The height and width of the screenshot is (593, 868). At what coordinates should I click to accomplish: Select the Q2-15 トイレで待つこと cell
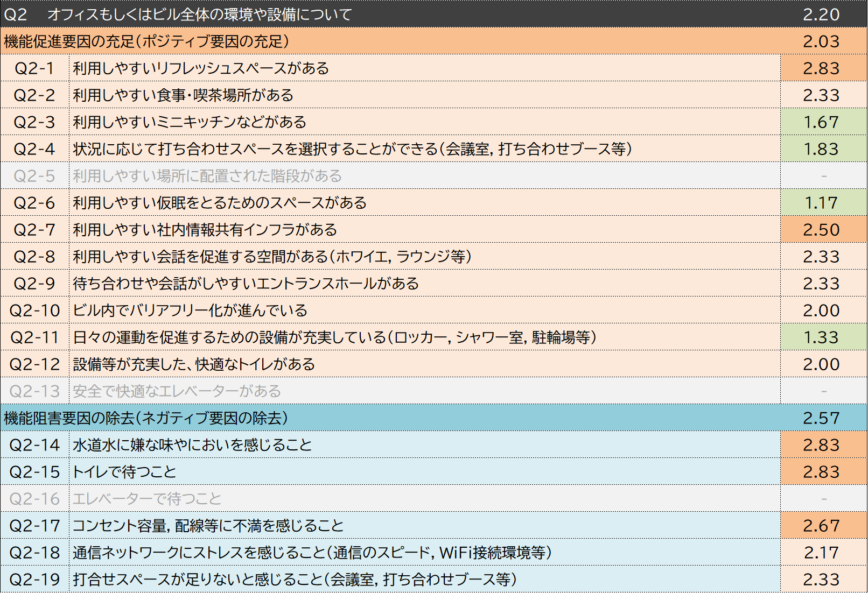(x=124, y=472)
